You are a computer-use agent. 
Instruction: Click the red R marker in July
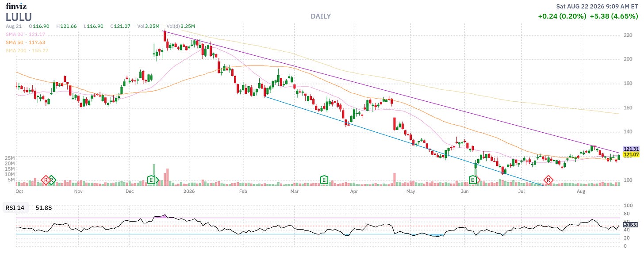point(549,180)
